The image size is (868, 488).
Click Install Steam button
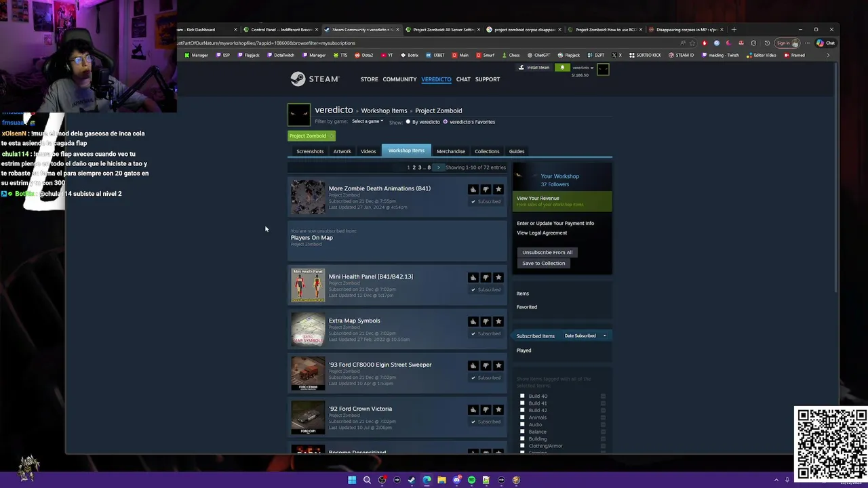[534, 68]
